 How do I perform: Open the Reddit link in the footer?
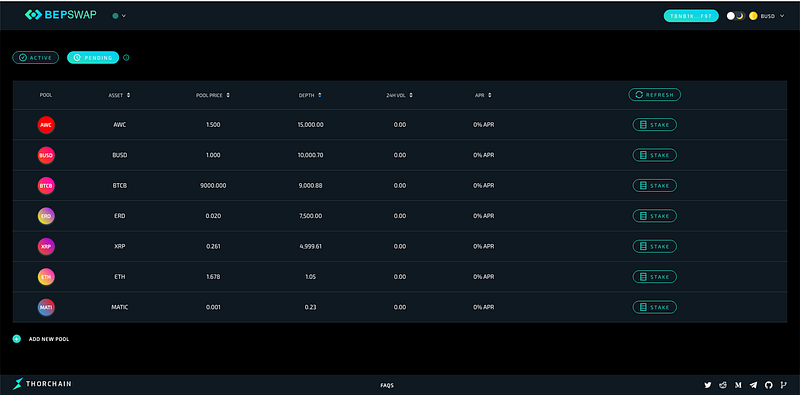click(723, 385)
